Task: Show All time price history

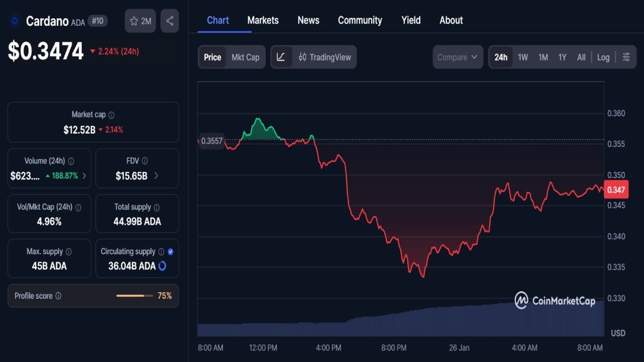Action: 581,57
